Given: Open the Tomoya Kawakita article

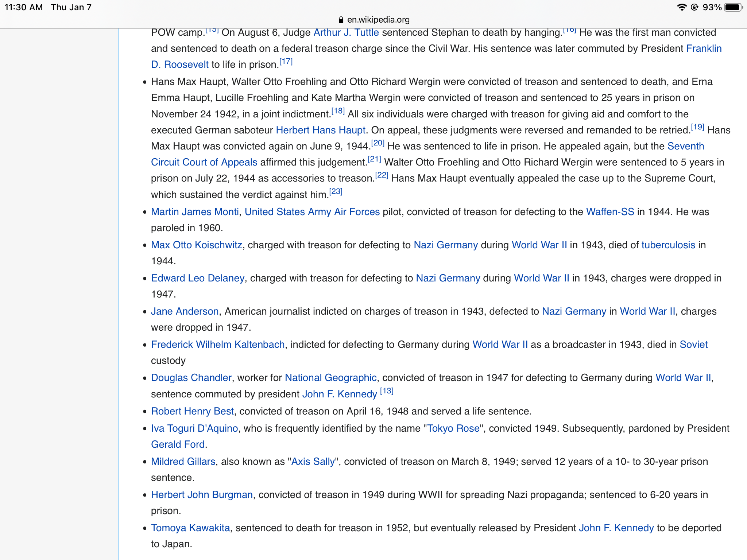Looking at the screenshot, I should point(190,528).
